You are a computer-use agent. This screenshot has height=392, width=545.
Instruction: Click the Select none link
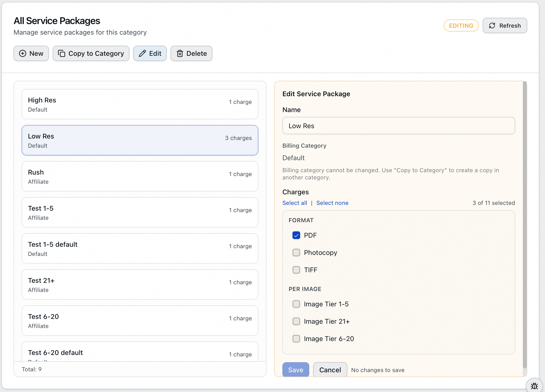point(332,203)
